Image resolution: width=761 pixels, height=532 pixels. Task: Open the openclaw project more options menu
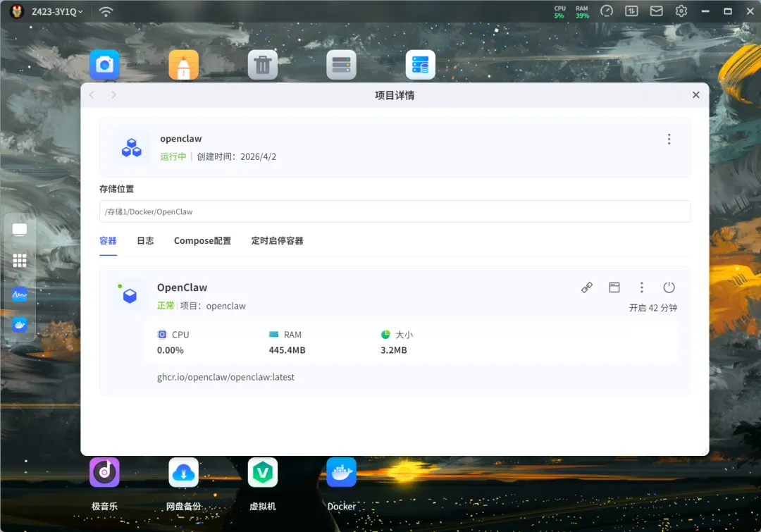tap(669, 140)
